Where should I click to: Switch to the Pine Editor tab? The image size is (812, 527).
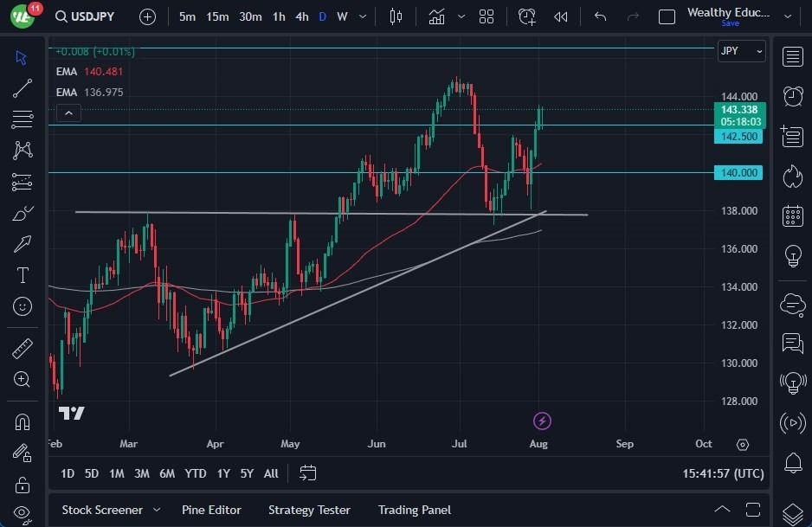click(211, 510)
